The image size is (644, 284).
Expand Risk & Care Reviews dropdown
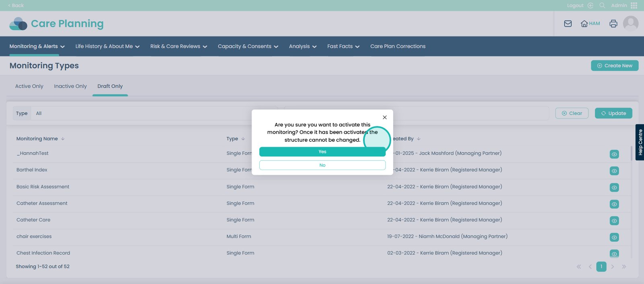click(178, 46)
